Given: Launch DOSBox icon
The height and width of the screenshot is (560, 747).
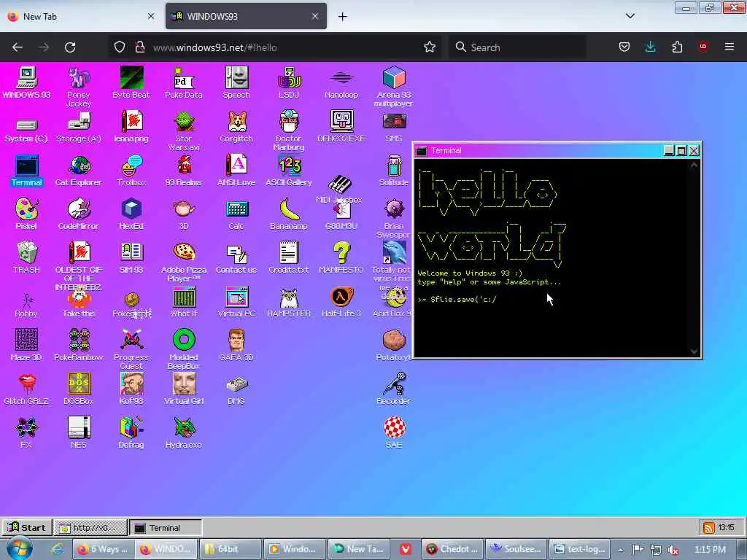Looking at the screenshot, I should (x=79, y=389).
